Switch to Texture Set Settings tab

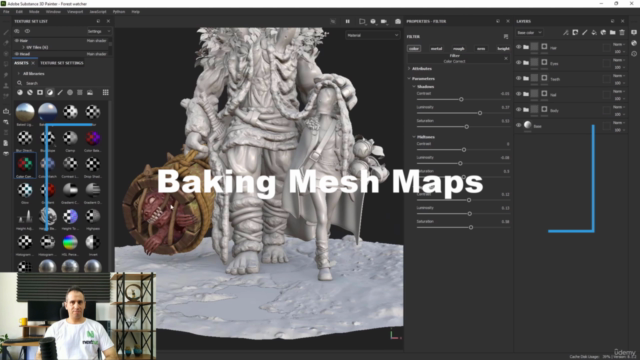[x=62, y=63]
